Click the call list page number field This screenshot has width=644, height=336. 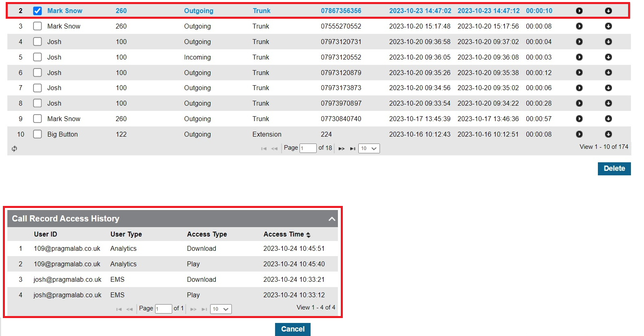pyautogui.click(x=308, y=148)
